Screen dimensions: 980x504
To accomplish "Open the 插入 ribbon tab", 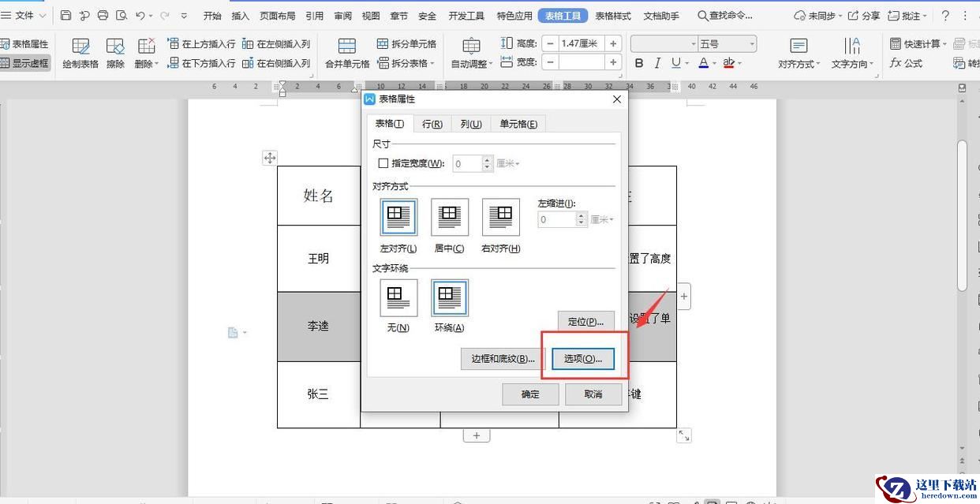I will pos(241,16).
